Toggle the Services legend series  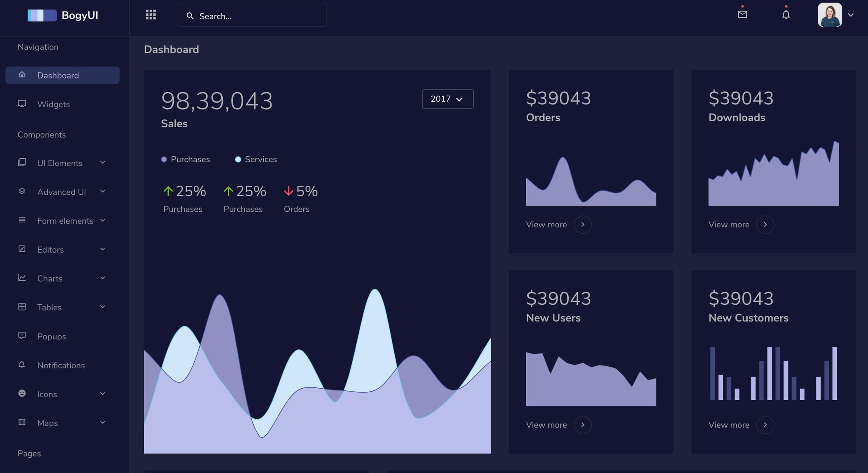coord(256,159)
